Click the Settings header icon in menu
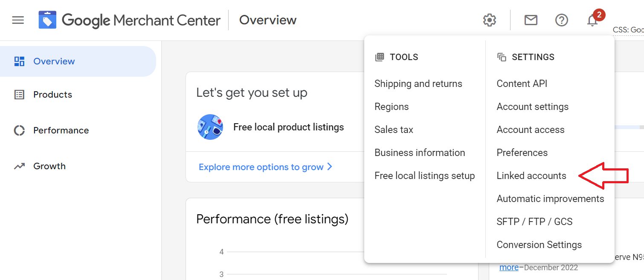The image size is (644, 280). coord(502,57)
